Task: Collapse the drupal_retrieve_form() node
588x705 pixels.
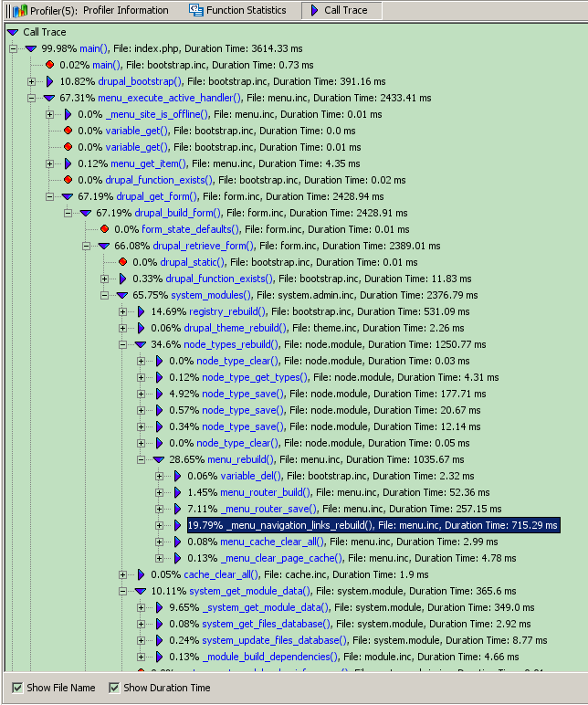Action: tap(87, 246)
